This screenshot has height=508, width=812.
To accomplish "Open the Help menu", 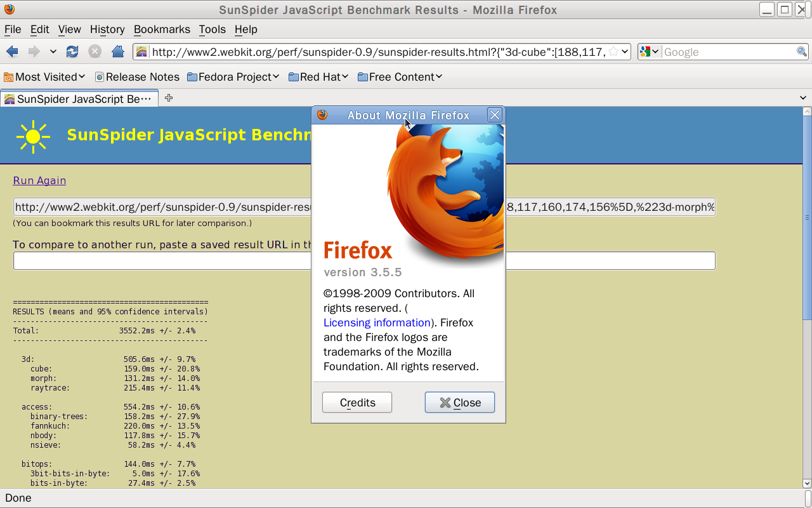I will (246, 29).
